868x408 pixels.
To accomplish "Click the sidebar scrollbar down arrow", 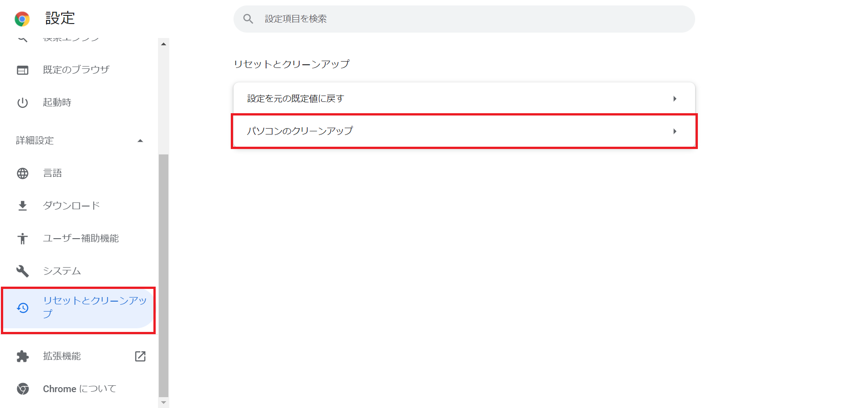I will click(164, 402).
